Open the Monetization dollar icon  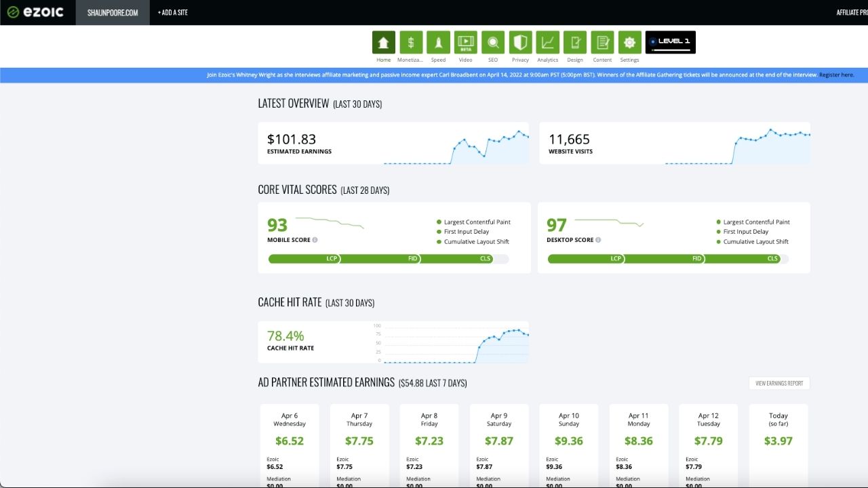point(410,43)
